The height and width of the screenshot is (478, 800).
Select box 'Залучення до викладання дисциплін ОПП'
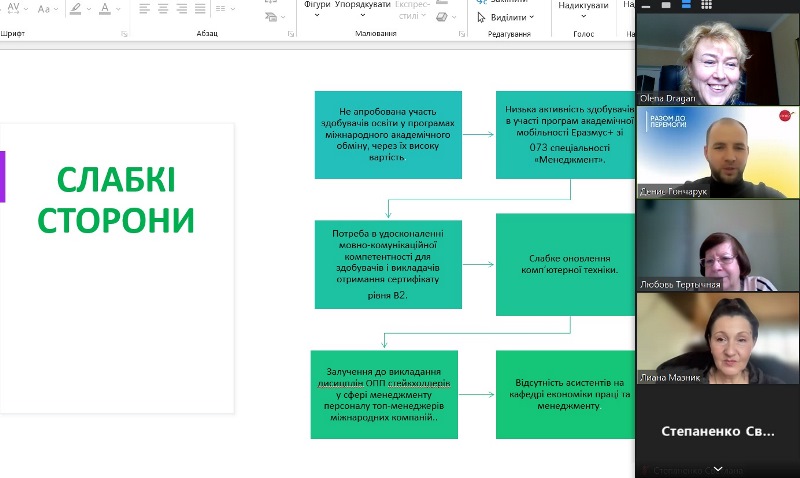[384, 394]
